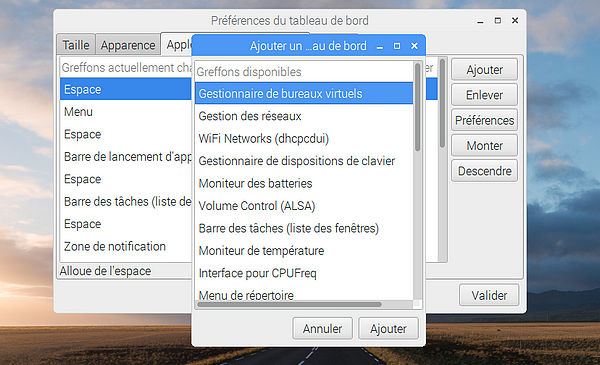Select Gestionnaire de bureaux virtuels
The image size is (600, 365).
tap(304, 93)
